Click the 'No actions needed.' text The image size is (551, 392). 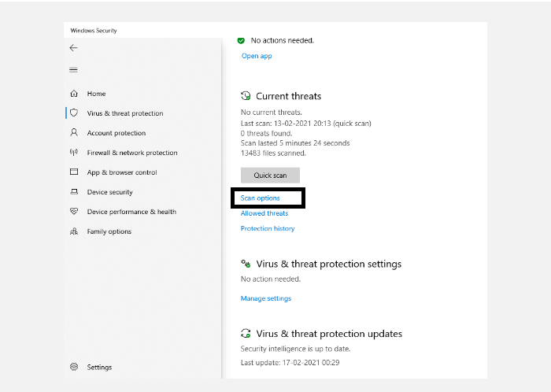click(282, 40)
